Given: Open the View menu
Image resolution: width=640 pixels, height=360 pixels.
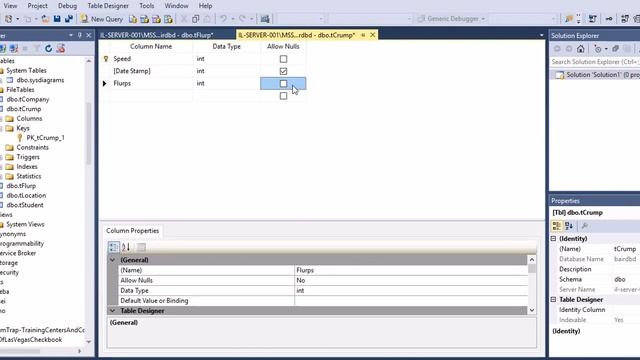Looking at the screenshot, I should coord(10,6).
